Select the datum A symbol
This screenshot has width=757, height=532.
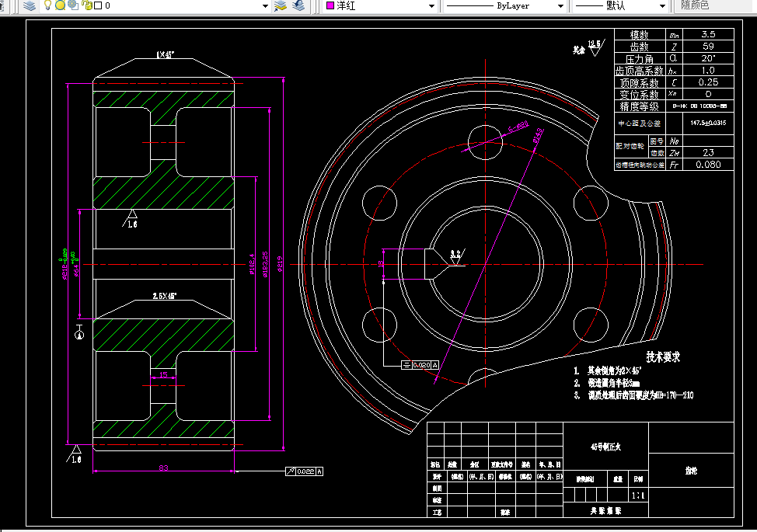79,332
